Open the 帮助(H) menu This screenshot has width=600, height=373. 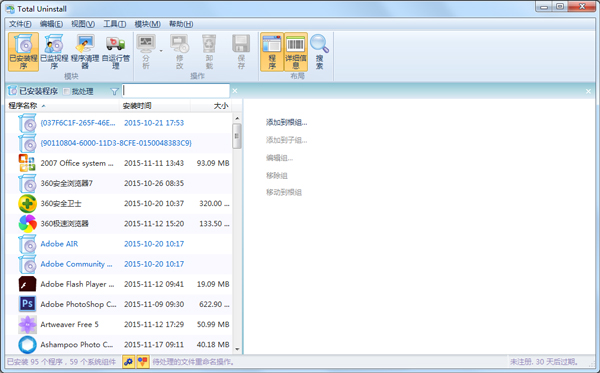tap(181, 24)
